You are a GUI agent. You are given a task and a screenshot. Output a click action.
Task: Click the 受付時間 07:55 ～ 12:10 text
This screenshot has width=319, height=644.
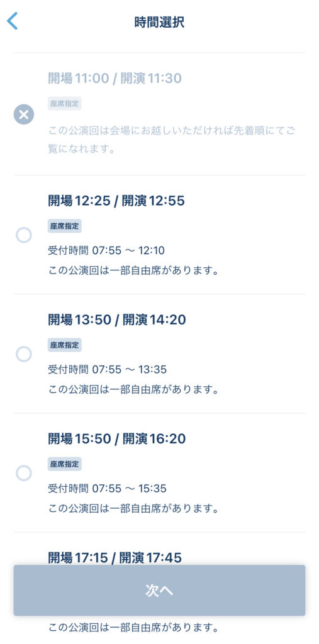pyautogui.click(x=106, y=251)
